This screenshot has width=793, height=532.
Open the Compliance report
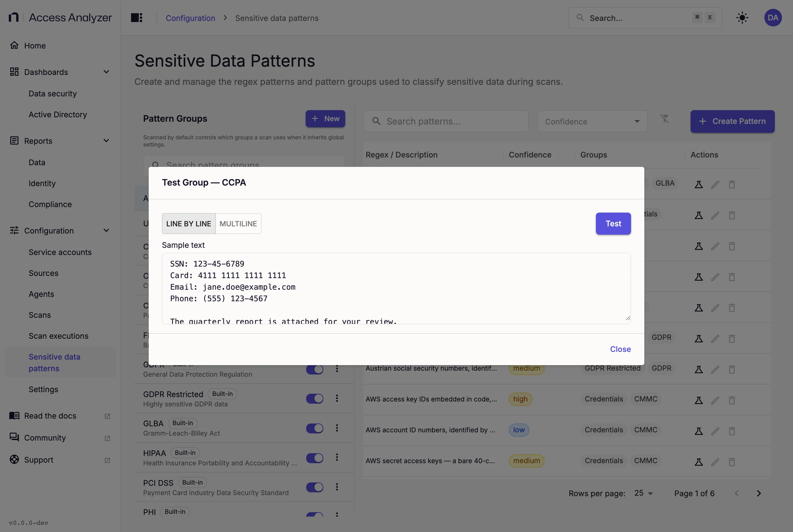pos(50,204)
